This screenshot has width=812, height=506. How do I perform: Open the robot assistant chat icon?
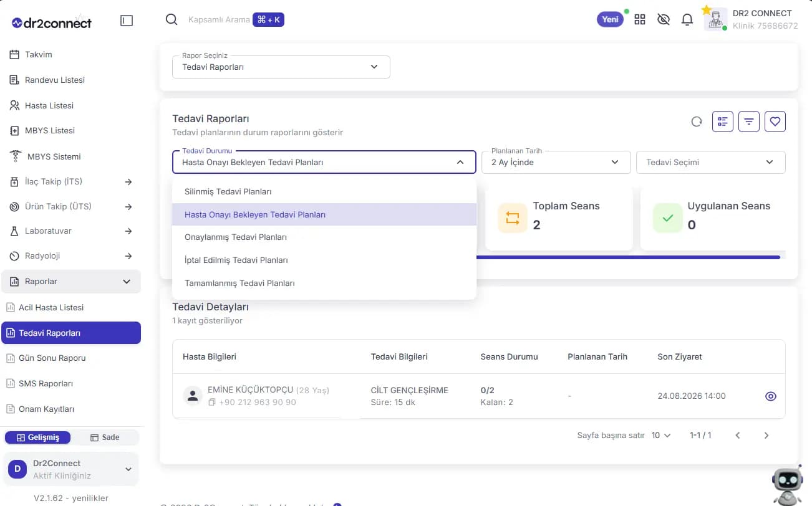coord(787,485)
